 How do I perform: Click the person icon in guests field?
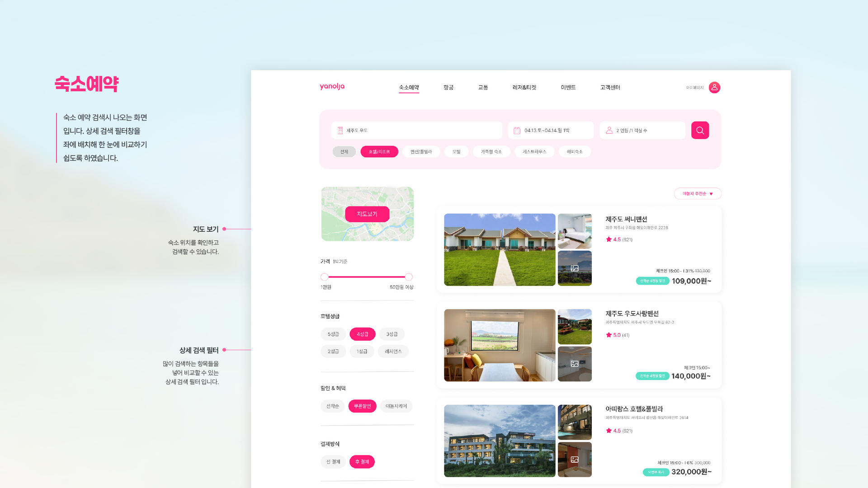[609, 130]
